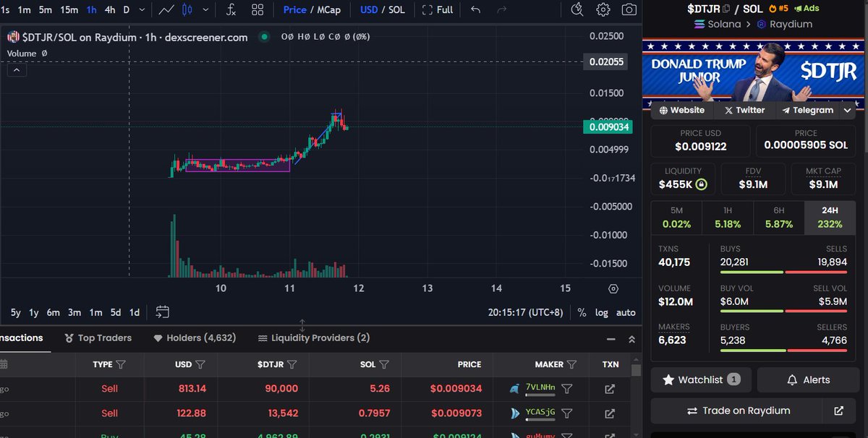Switch chart to Price mode
This screenshot has width=868, height=438.
point(294,10)
